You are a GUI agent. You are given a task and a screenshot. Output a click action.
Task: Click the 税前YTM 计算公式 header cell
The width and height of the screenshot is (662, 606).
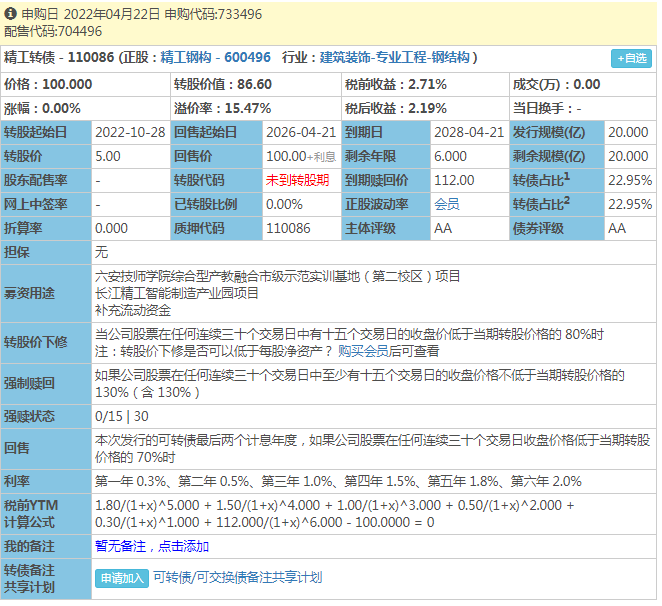click(46, 514)
